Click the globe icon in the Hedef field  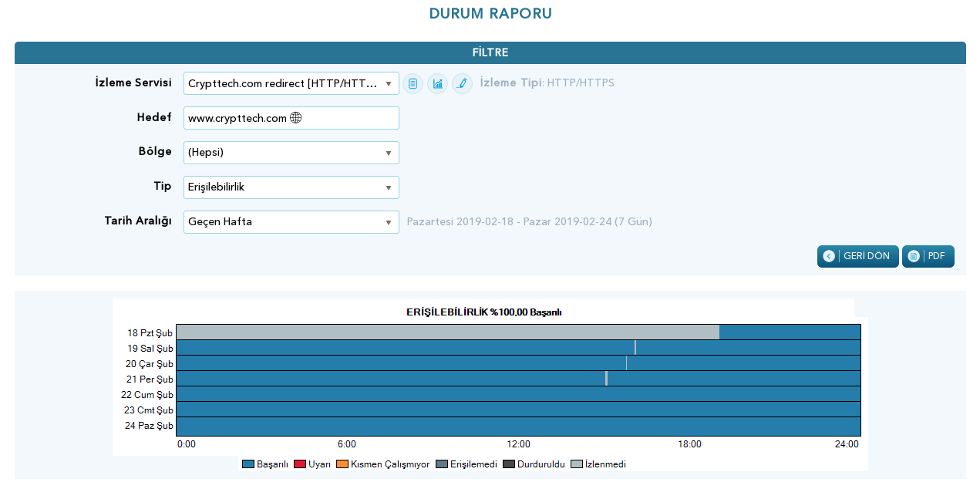(295, 118)
